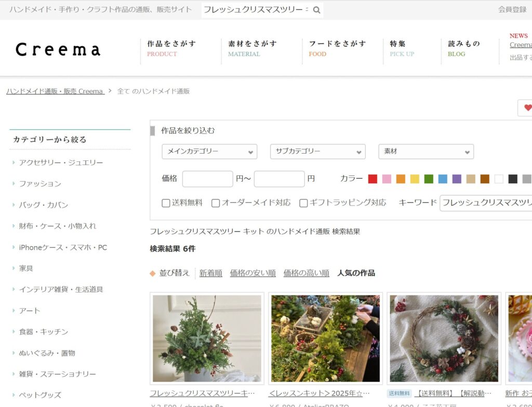This screenshot has height=407, width=532.
Task: Open the サブカテゴリー dropdown
Action: [x=317, y=152]
